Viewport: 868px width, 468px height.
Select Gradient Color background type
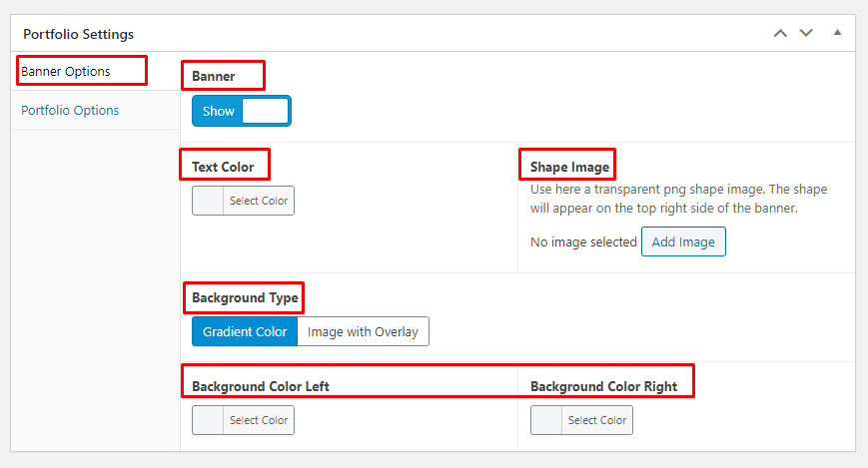245,331
